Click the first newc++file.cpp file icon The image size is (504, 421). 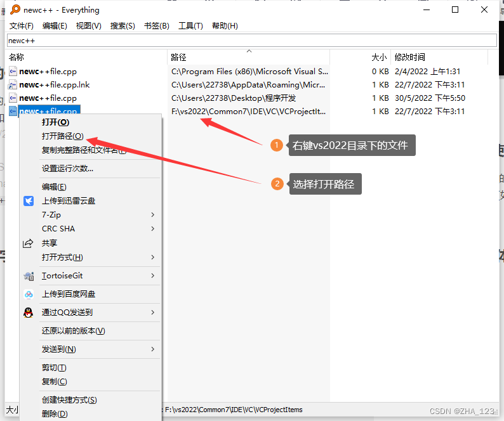(13, 71)
